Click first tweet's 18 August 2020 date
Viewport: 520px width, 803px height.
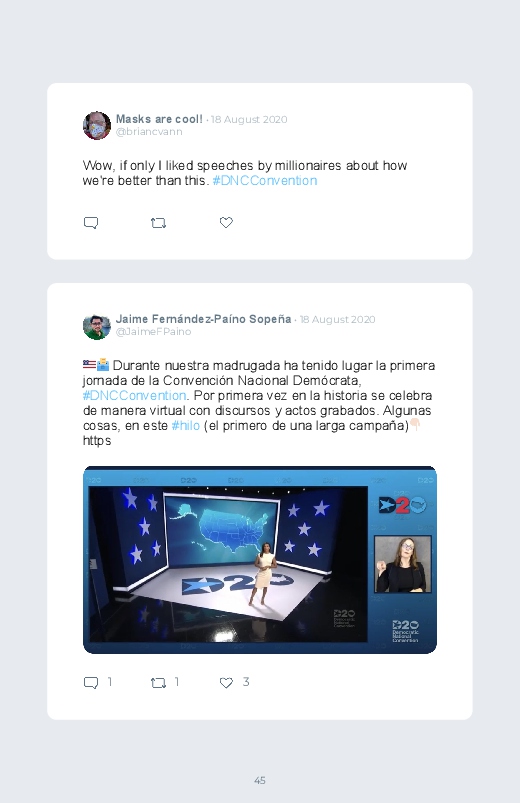[x=249, y=119]
